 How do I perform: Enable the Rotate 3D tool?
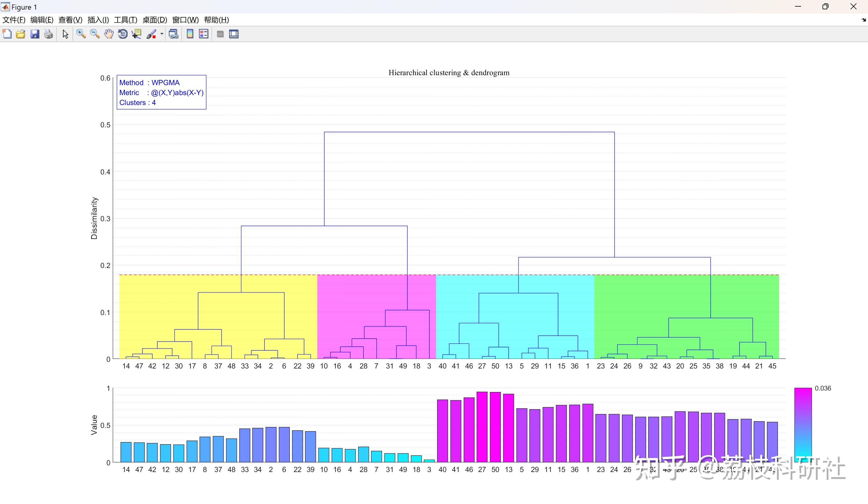click(123, 34)
